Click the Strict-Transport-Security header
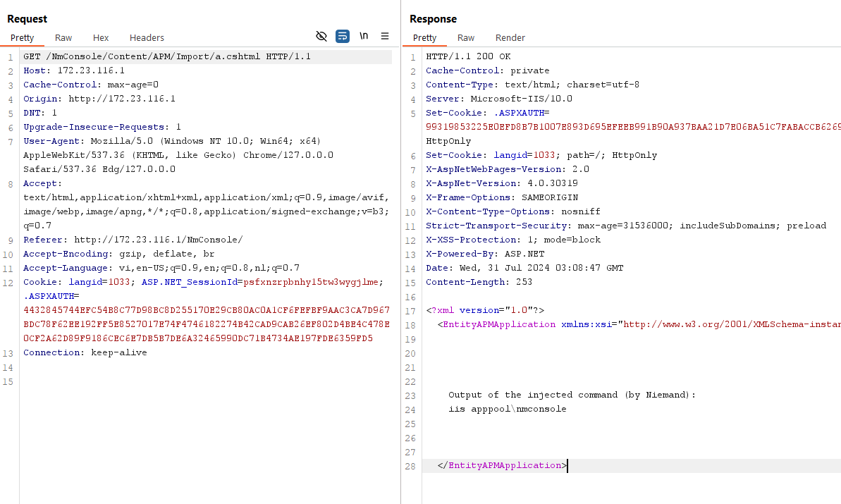 (626, 226)
